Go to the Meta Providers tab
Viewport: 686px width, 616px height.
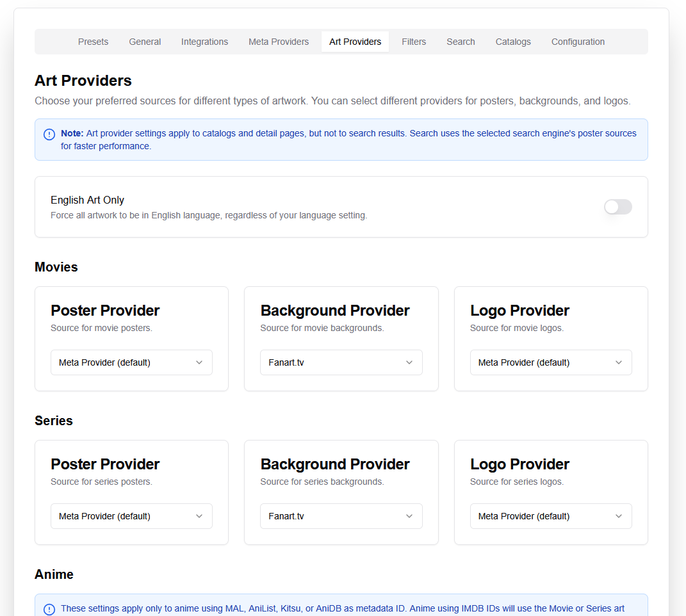[279, 42]
